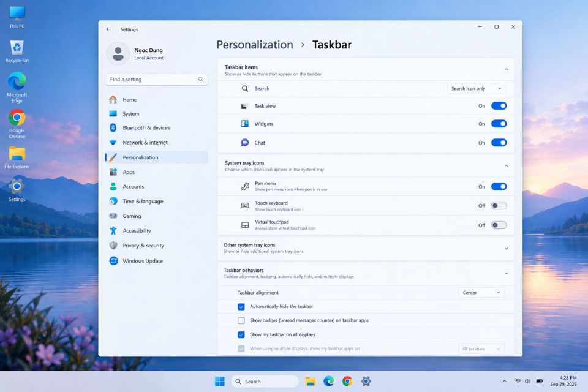Click the Settings gear on the taskbar
This screenshot has height=392, width=588.
[x=366, y=382]
